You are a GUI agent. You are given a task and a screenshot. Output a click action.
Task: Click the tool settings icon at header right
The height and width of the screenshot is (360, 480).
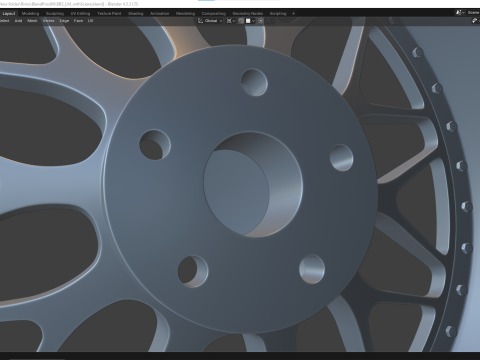475,21
